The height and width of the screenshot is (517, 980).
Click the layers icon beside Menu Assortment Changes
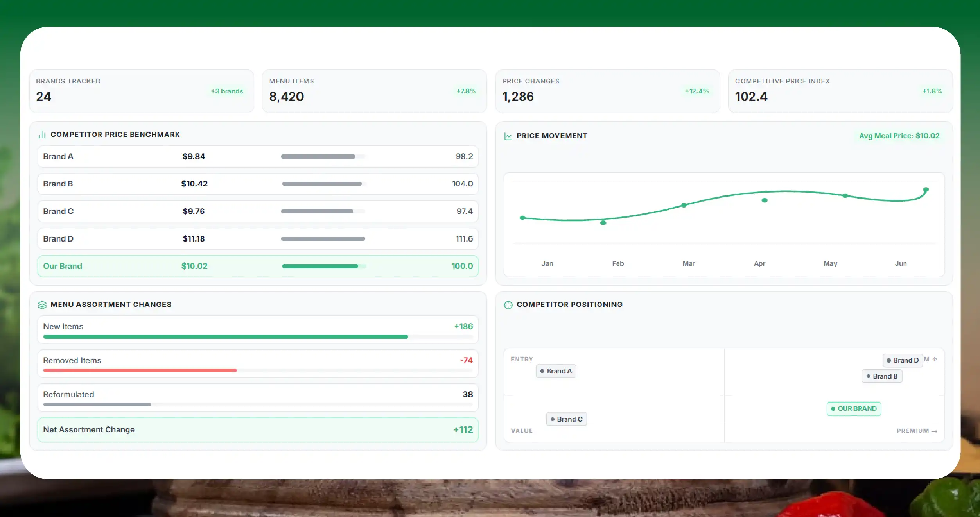[42, 305]
